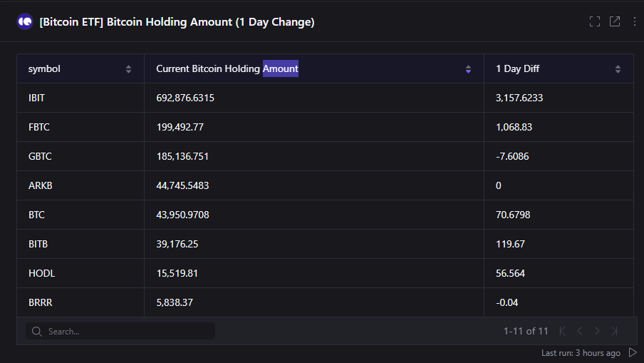The image size is (644, 363).
Task: Sort table by symbol column arrows
Action: [128, 69]
